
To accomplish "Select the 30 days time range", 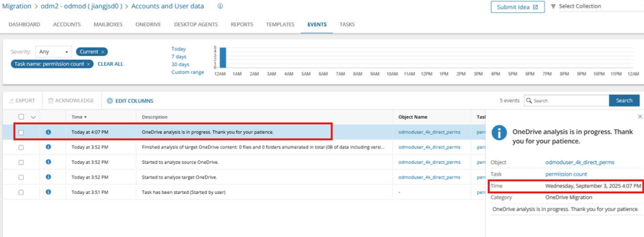I will [180, 65].
